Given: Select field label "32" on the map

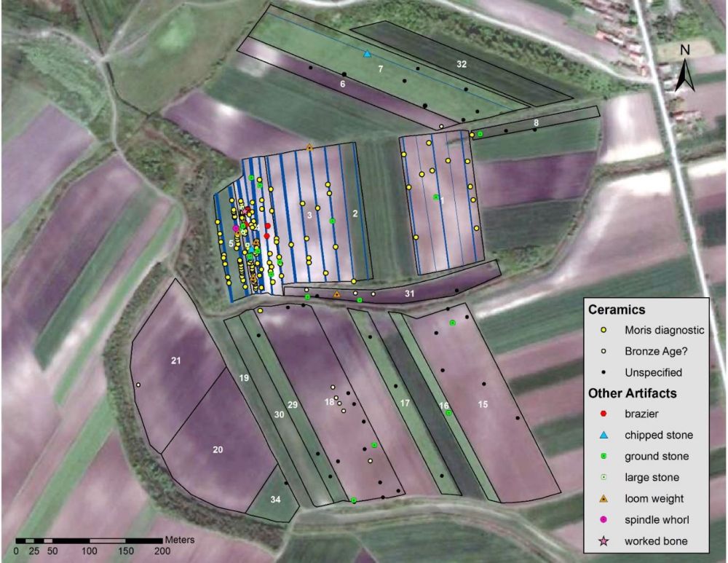Looking at the screenshot, I should [x=461, y=64].
